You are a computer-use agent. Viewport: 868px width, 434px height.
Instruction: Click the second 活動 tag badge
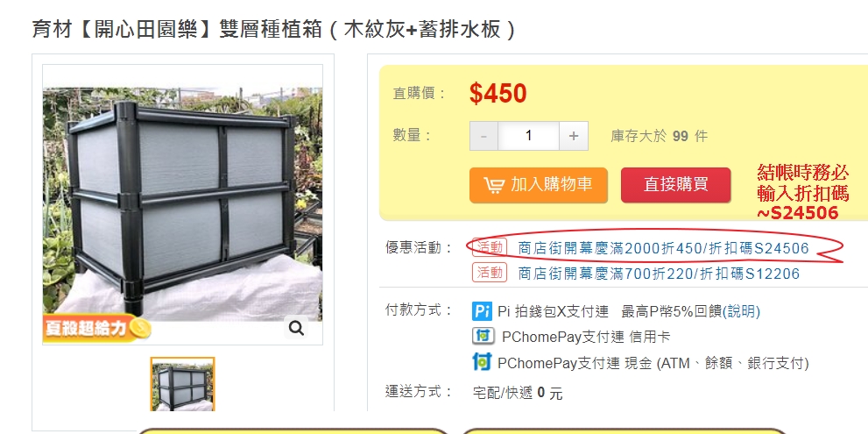pyautogui.click(x=490, y=272)
